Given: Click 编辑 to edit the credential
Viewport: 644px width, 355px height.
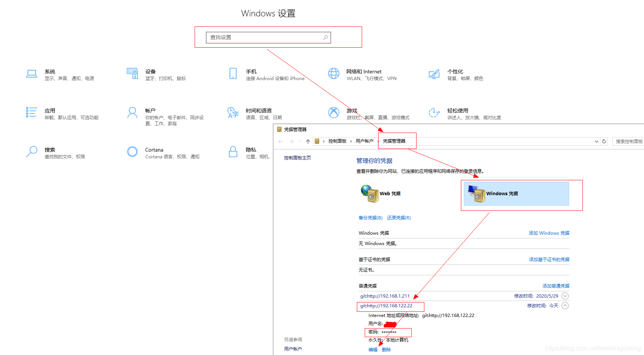Looking at the screenshot, I should pyautogui.click(x=373, y=350).
